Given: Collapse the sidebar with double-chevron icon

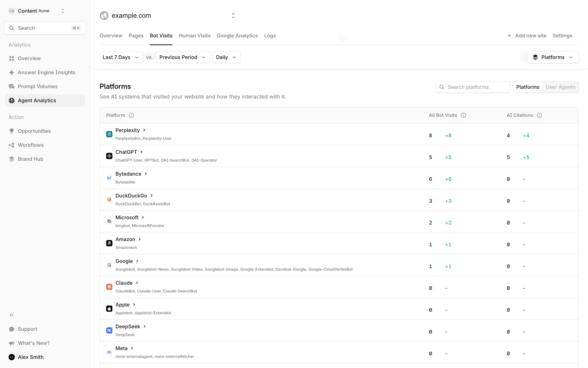Looking at the screenshot, I should 12,315.
